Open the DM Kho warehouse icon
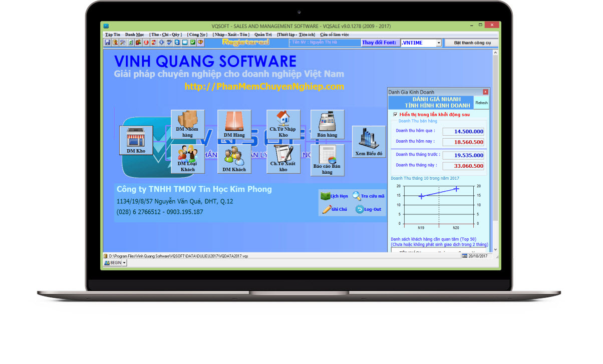The height and width of the screenshot is (364, 603). (x=136, y=140)
